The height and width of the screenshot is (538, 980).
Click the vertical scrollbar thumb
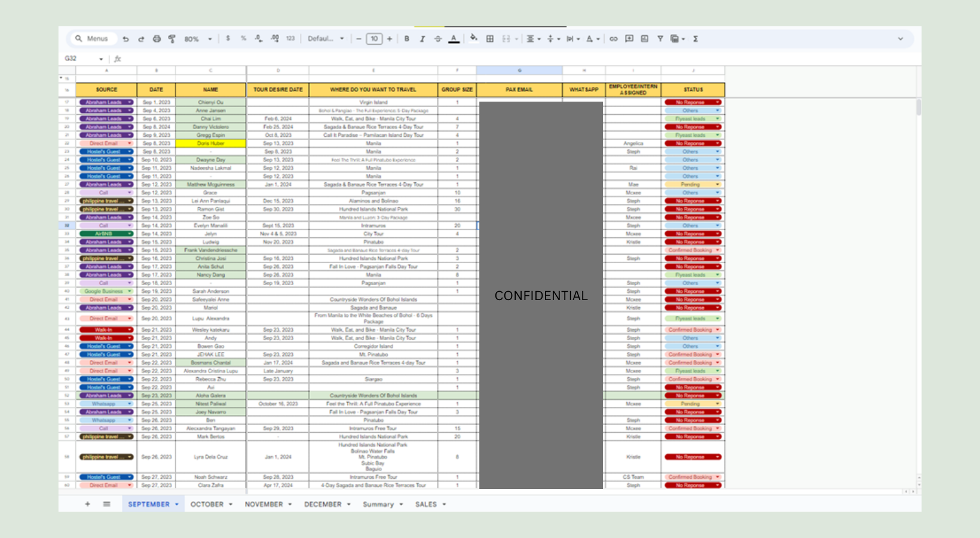[x=918, y=107]
